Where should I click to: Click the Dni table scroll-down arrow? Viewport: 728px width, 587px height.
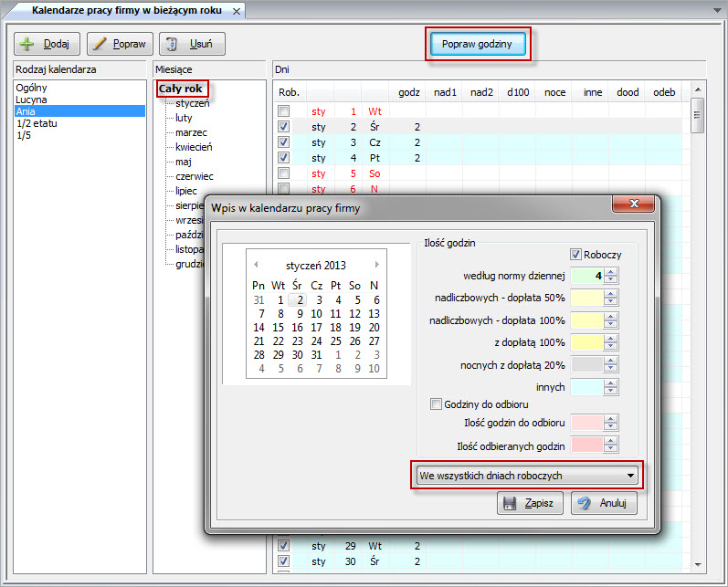(697, 564)
